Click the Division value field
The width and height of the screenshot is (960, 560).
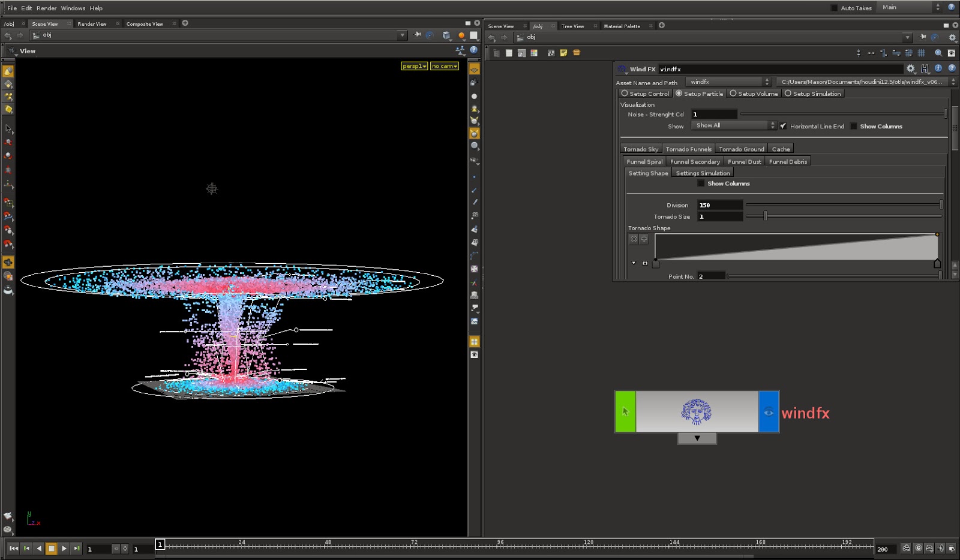720,205
